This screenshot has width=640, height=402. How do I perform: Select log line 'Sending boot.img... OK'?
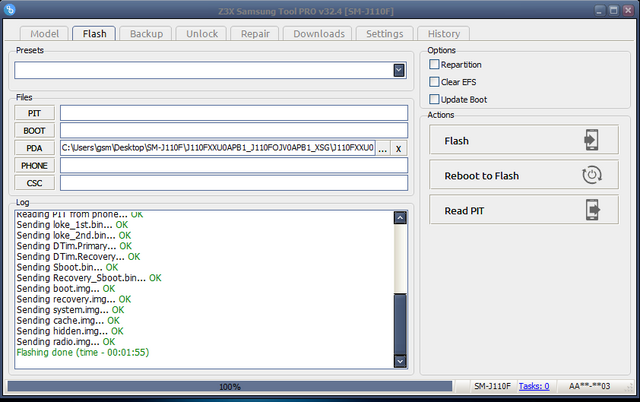point(66,289)
